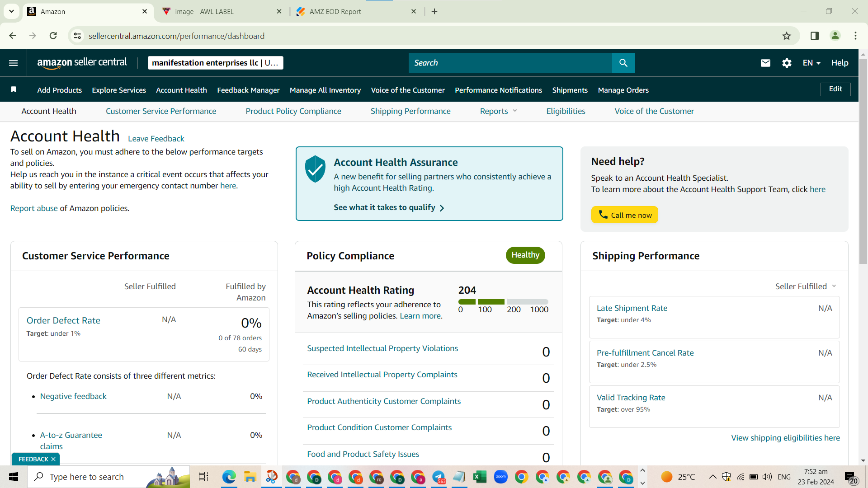Click the Account Health Rating progress bar

point(503,302)
